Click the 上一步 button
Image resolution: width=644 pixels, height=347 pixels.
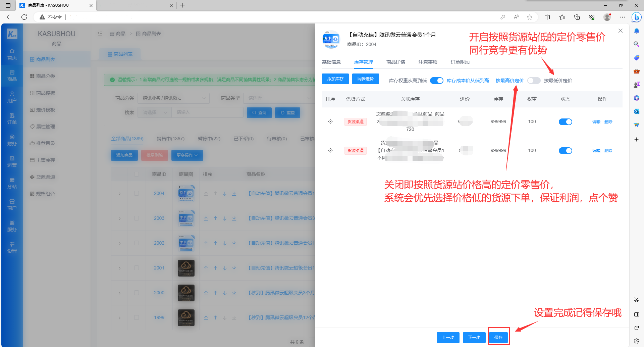tap(448, 338)
